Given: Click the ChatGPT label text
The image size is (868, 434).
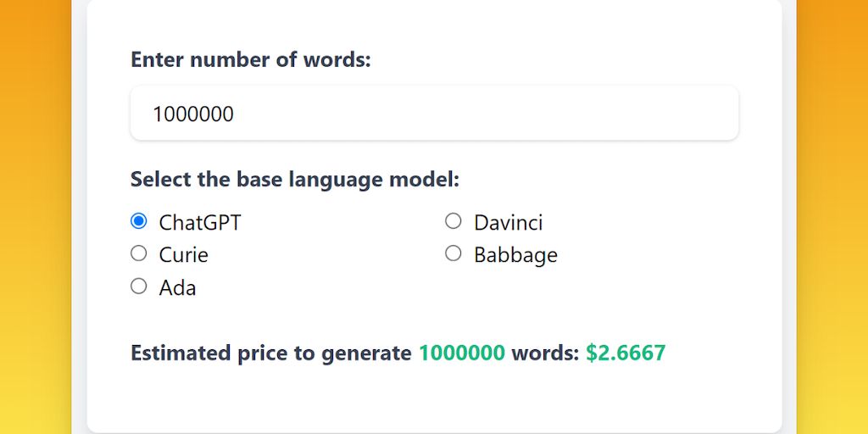Looking at the screenshot, I should click(200, 223).
